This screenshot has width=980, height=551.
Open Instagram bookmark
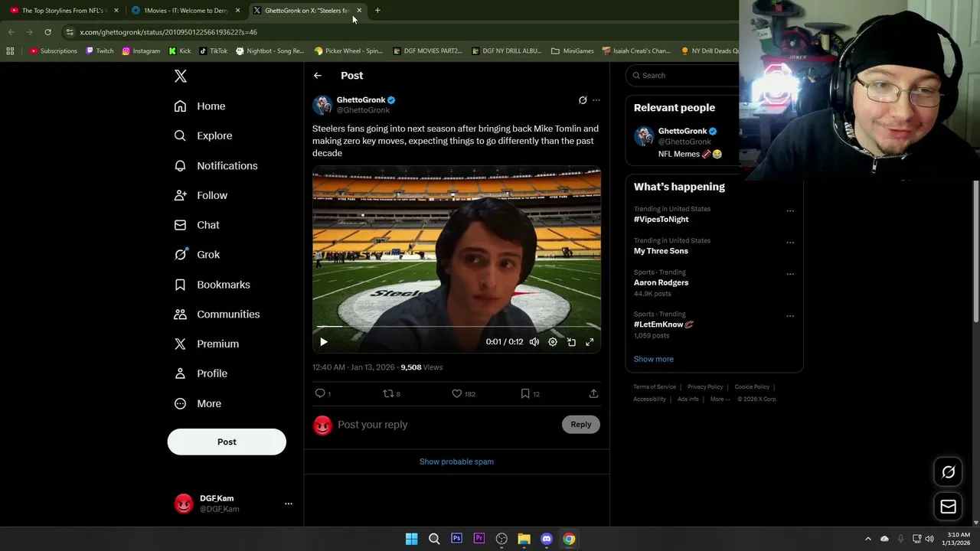click(141, 51)
